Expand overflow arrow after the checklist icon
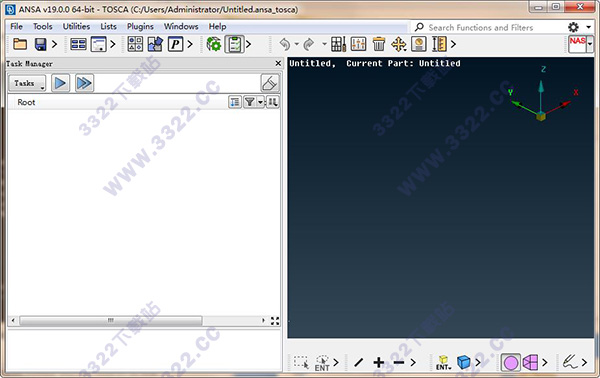This screenshot has width=600, height=378. point(248,44)
